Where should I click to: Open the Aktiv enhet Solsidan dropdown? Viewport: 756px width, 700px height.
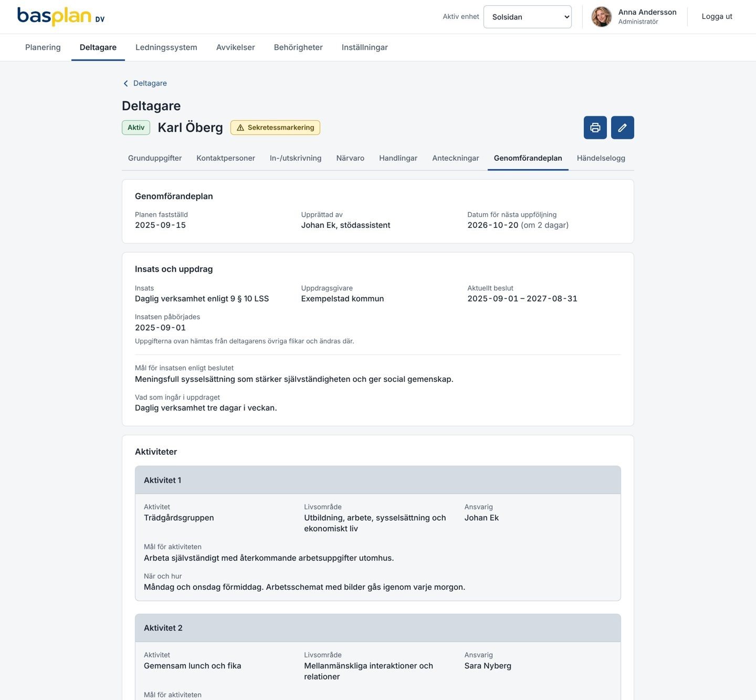pyautogui.click(x=527, y=17)
